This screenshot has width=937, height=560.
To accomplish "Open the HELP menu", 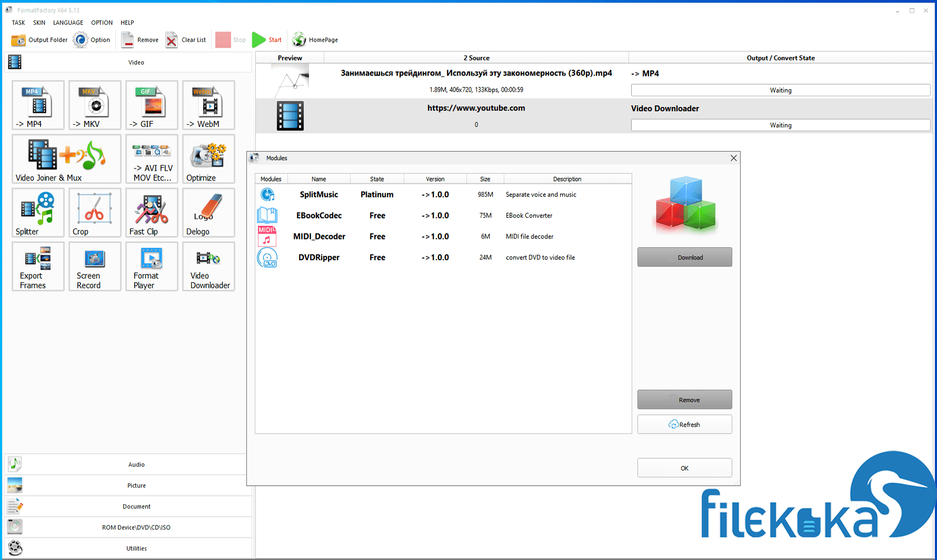I will tap(127, 23).
